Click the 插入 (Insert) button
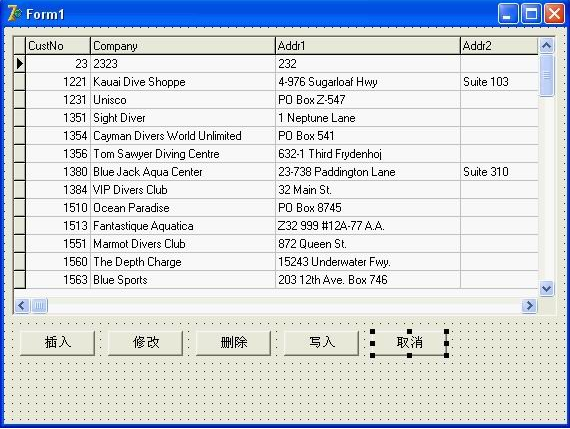 coord(57,342)
